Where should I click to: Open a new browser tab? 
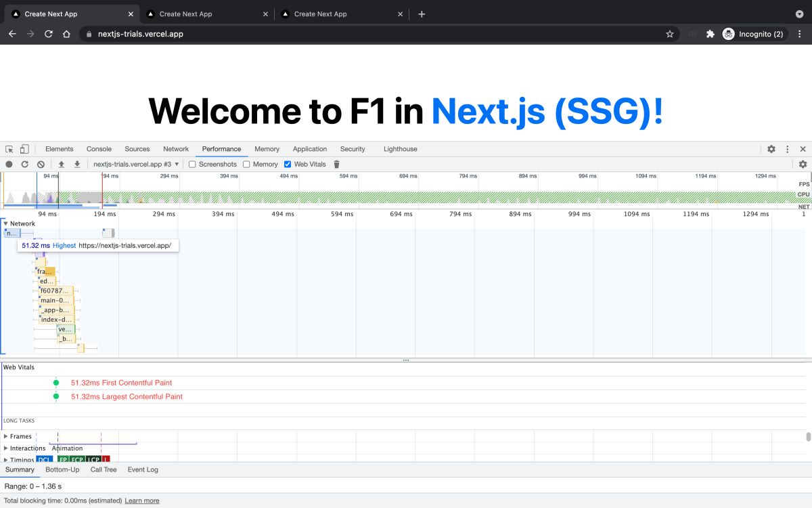click(422, 14)
